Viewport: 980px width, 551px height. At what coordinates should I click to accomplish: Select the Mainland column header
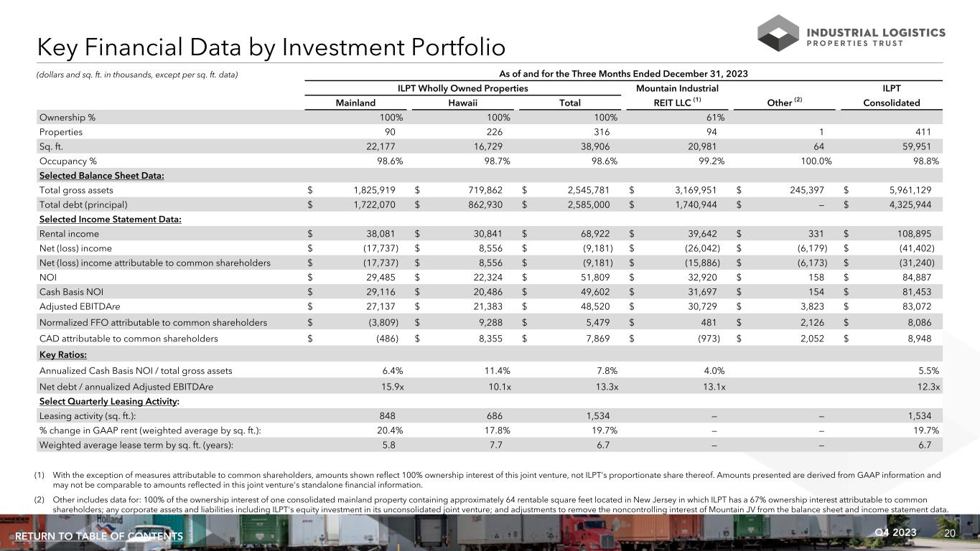(x=355, y=103)
